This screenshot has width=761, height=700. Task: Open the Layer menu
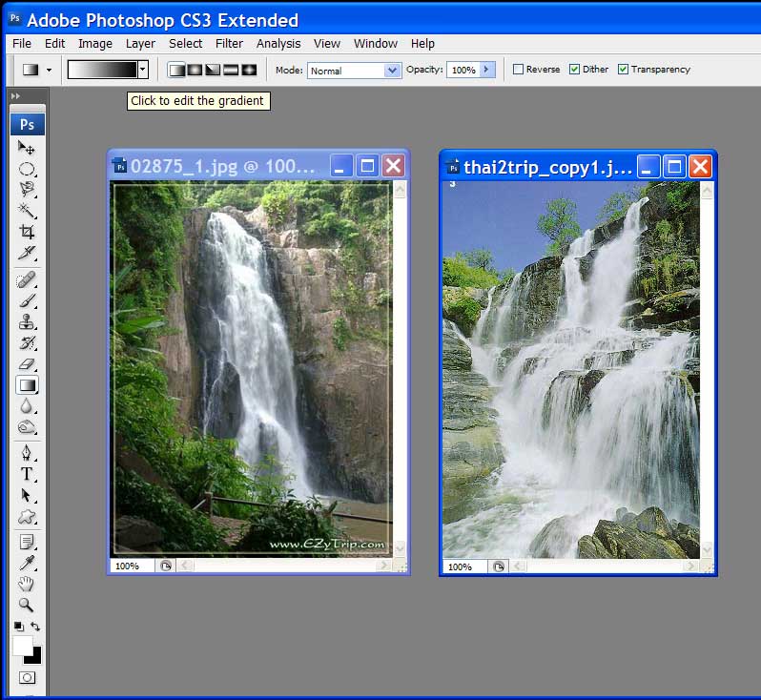[140, 44]
